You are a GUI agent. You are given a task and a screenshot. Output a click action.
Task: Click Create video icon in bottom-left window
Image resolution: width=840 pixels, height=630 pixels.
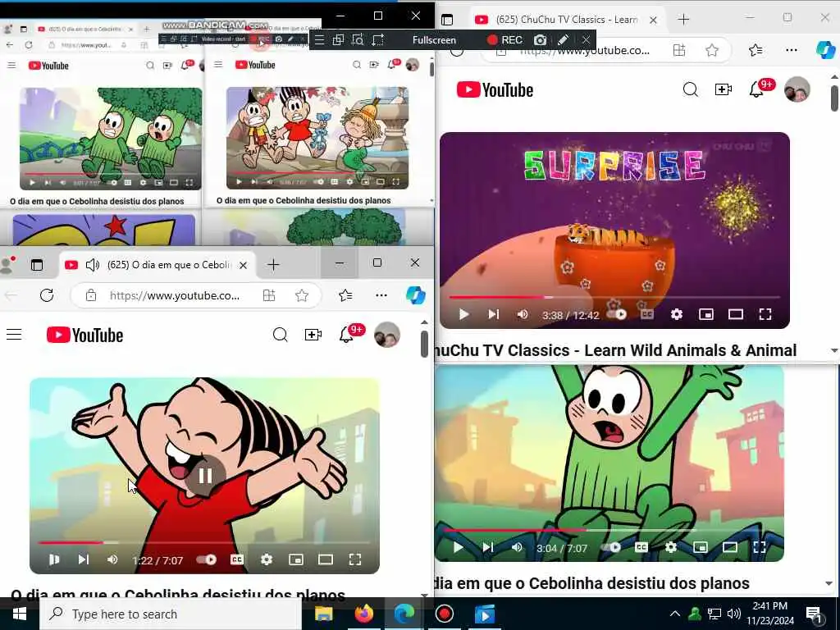(313, 335)
